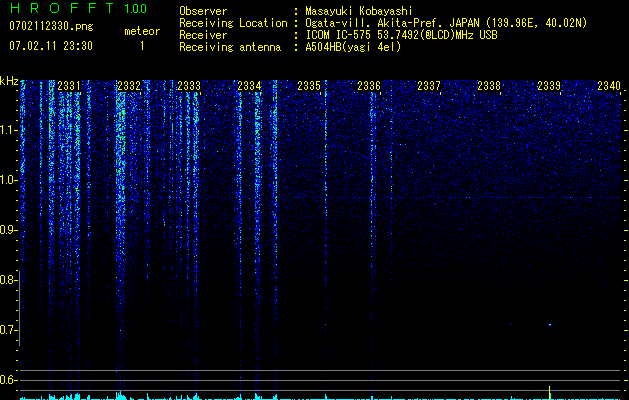Click the version number 1.0.0

136,8
